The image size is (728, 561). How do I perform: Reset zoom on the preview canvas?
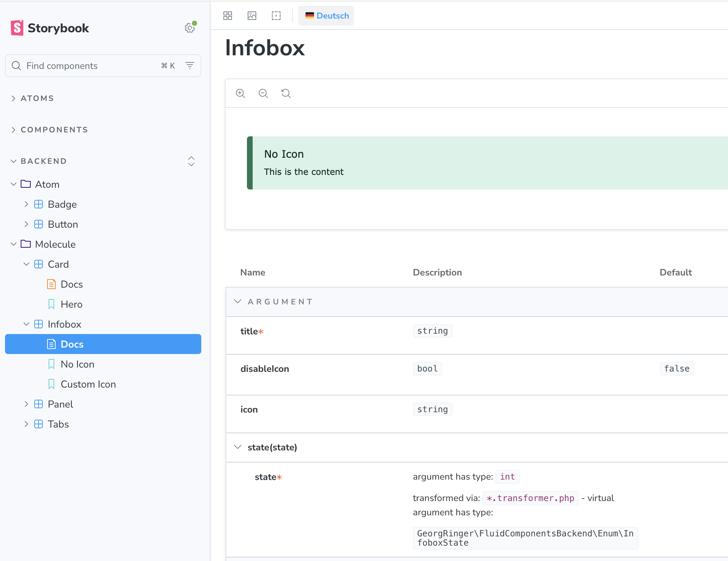(x=286, y=93)
